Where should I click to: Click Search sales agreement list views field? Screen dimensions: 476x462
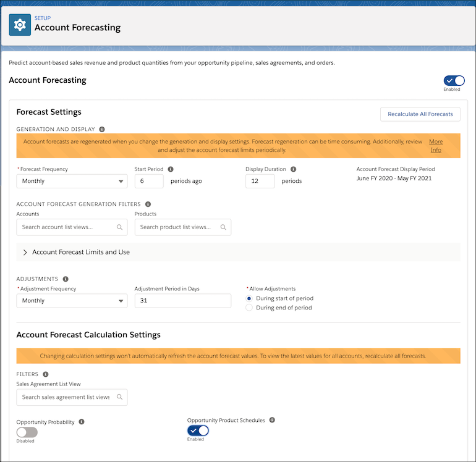coord(72,397)
